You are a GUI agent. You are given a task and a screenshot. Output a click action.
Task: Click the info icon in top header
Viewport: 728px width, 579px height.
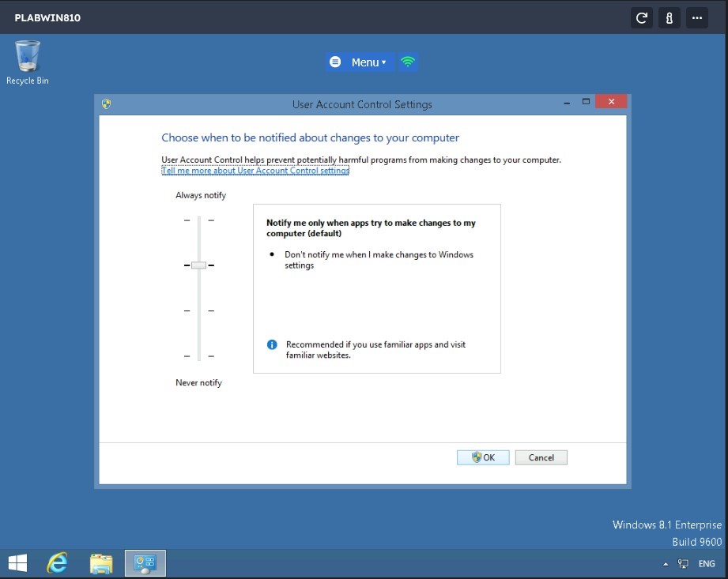point(669,18)
